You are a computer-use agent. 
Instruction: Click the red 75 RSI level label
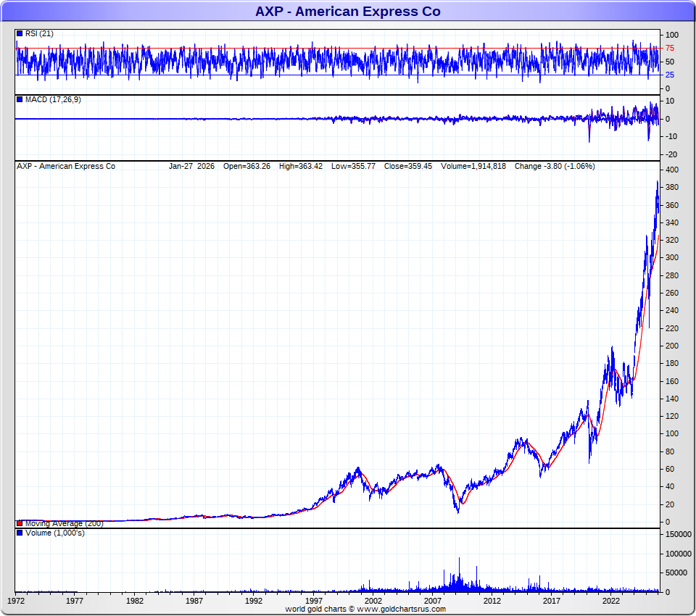(669, 48)
